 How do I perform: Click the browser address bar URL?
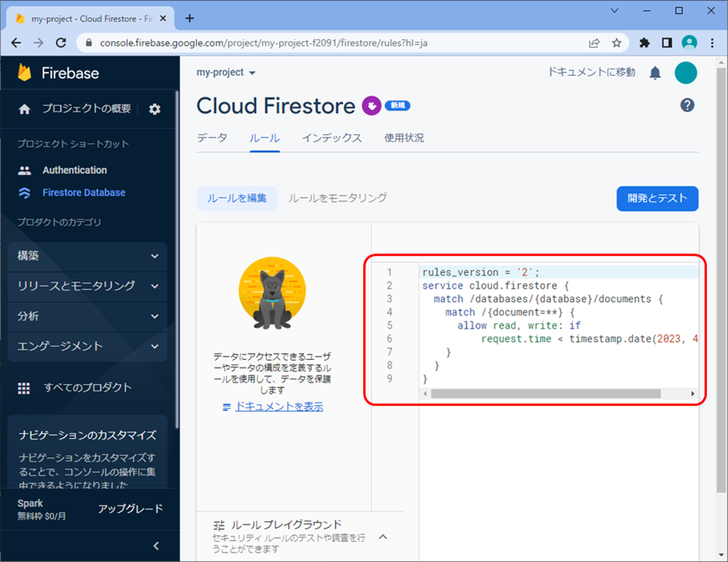point(264,43)
